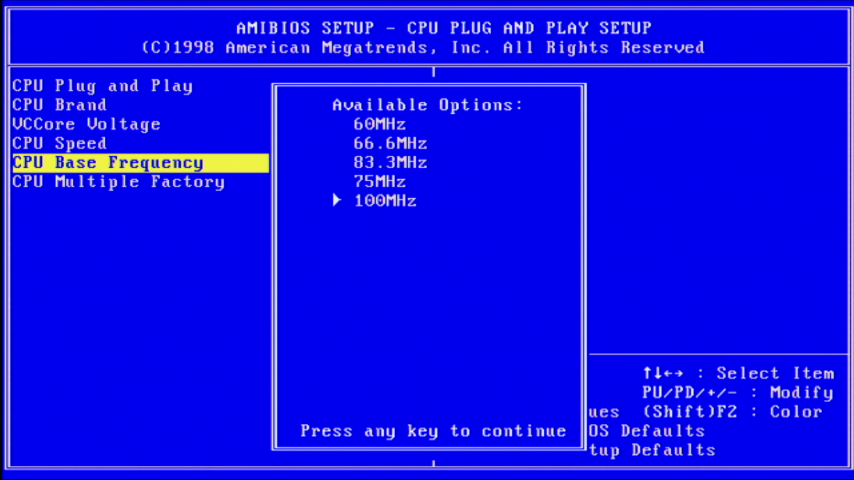Click the PU/PD/+/- Modify hint

737,393
